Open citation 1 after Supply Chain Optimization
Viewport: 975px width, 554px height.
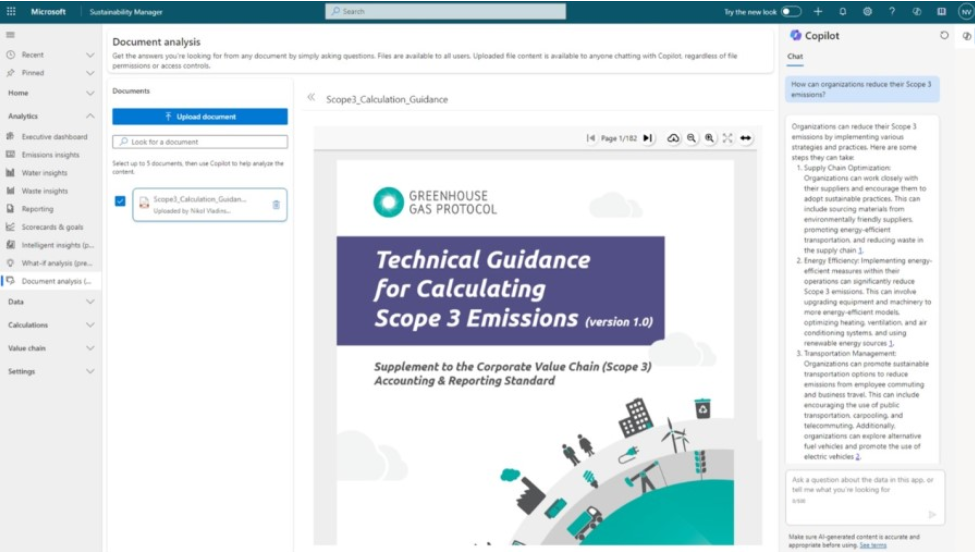(x=861, y=251)
